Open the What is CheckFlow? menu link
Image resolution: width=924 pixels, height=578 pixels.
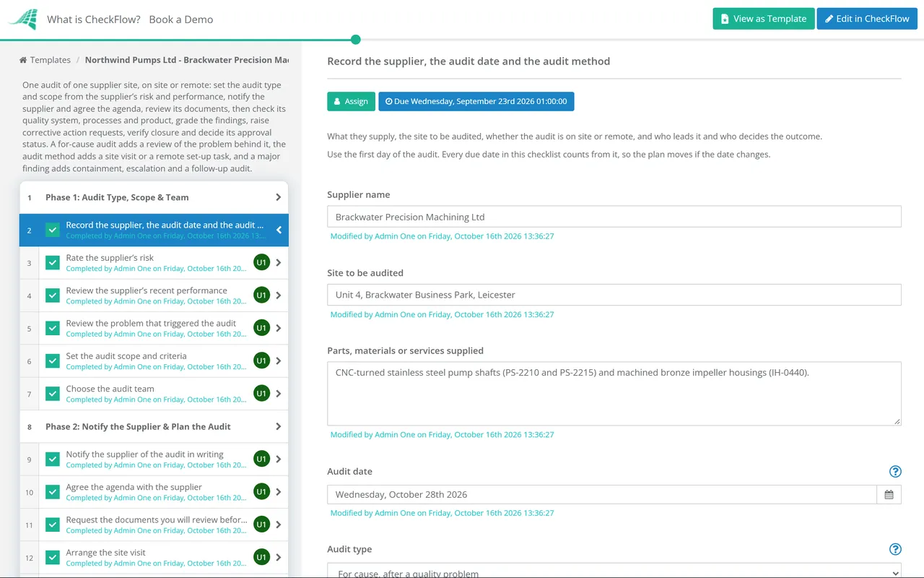pos(94,20)
